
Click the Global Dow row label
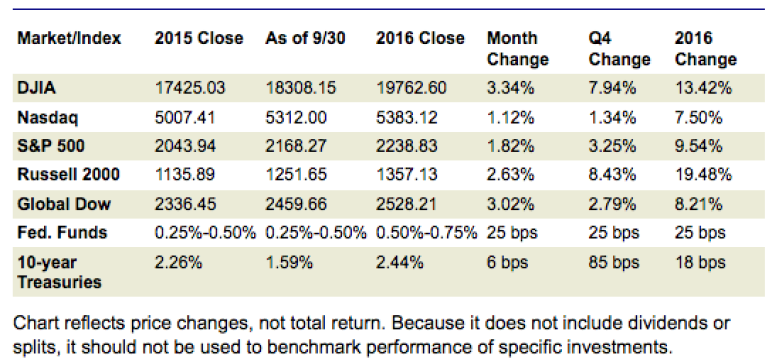pyautogui.click(x=64, y=203)
